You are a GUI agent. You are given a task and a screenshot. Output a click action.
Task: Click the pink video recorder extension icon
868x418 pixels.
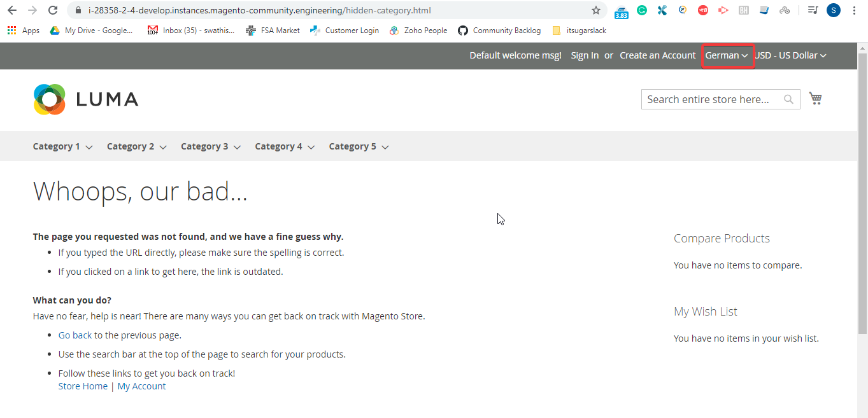coord(723,10)
